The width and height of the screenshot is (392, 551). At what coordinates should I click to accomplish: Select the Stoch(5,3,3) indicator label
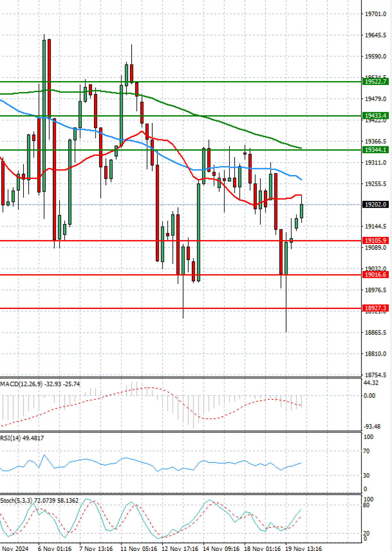click(x=16, y=501)
